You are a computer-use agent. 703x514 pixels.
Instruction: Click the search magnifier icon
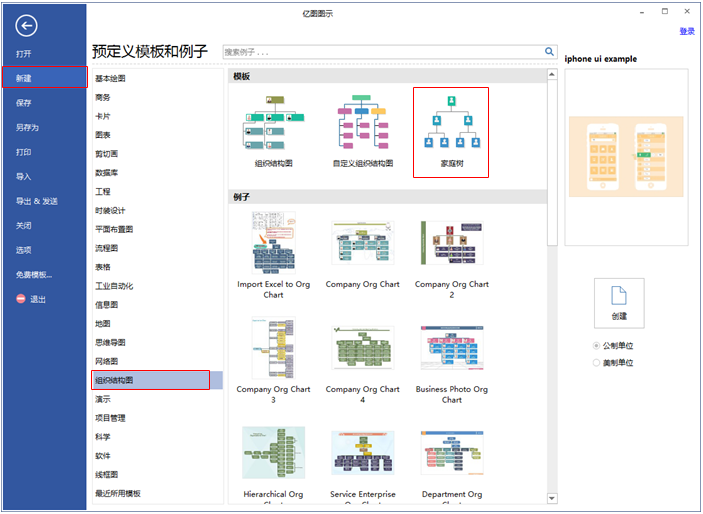tap(549, 52)
